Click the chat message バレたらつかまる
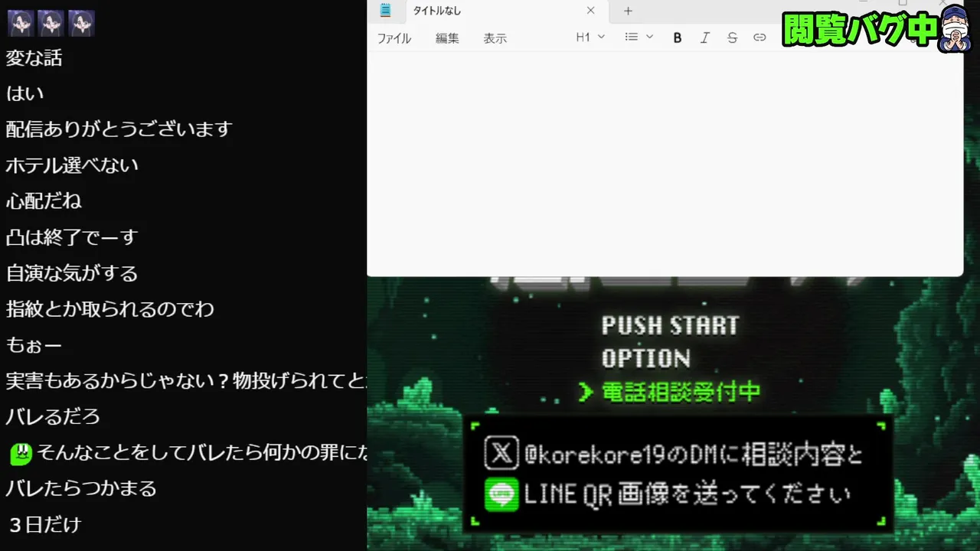 [x=81, y=489]
